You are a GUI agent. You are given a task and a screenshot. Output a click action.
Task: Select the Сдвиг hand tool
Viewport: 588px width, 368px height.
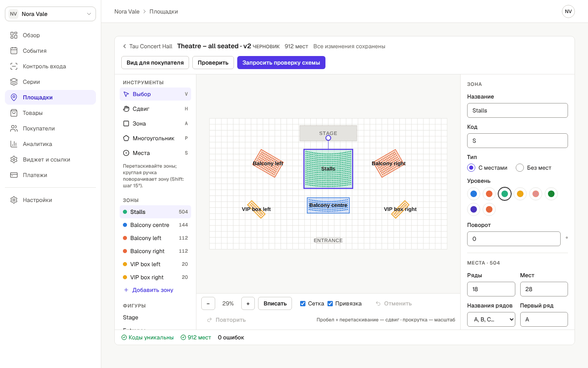(155, 109)
